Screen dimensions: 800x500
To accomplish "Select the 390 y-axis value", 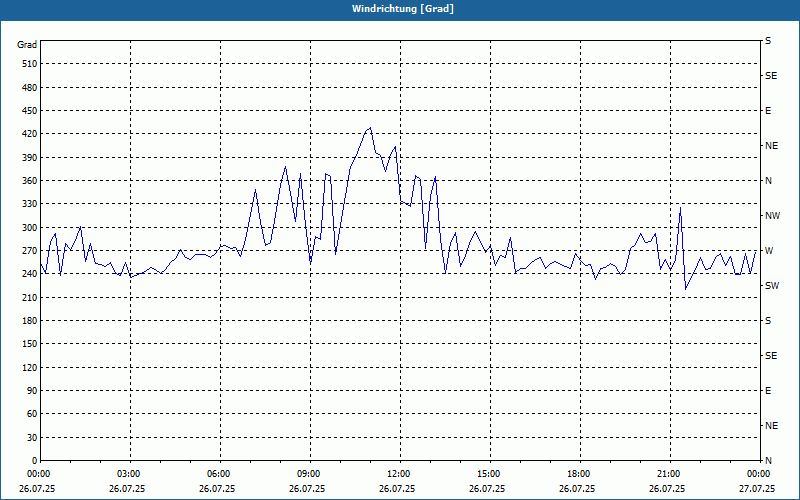I will click(30, 157).
